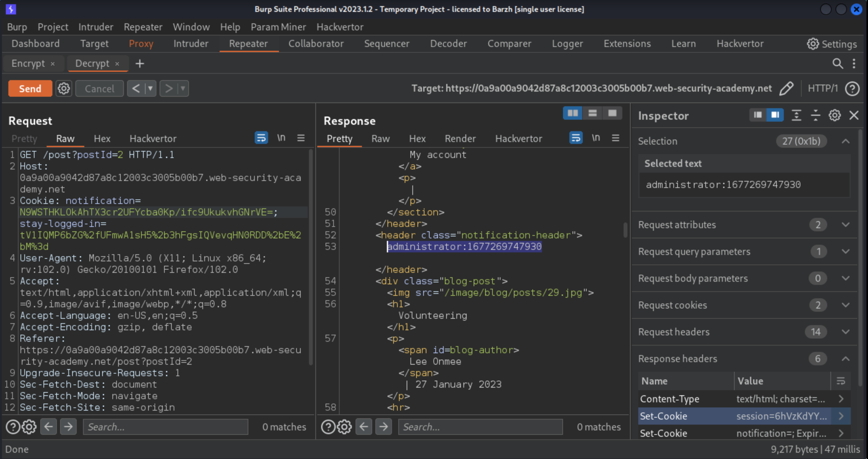Open history dropdown beside back arrow
Image resolution: width=868 pixels, height=459 pixels.
click(x=150, y=89)
